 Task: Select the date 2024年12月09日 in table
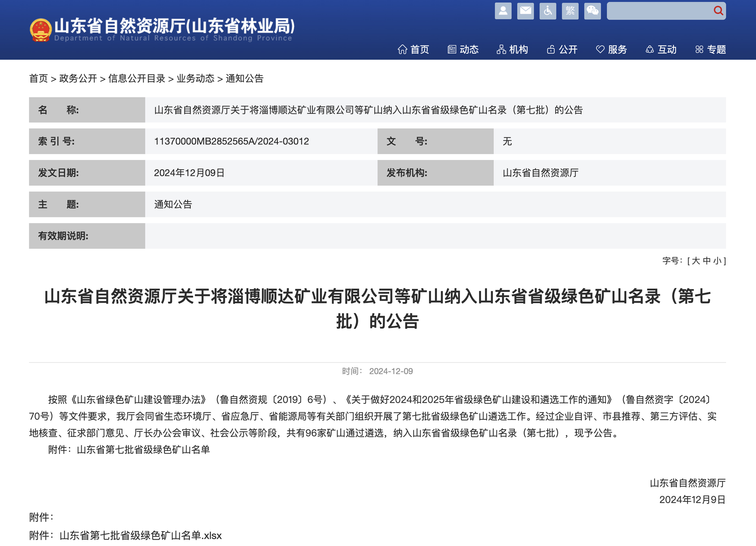(189, 173)
